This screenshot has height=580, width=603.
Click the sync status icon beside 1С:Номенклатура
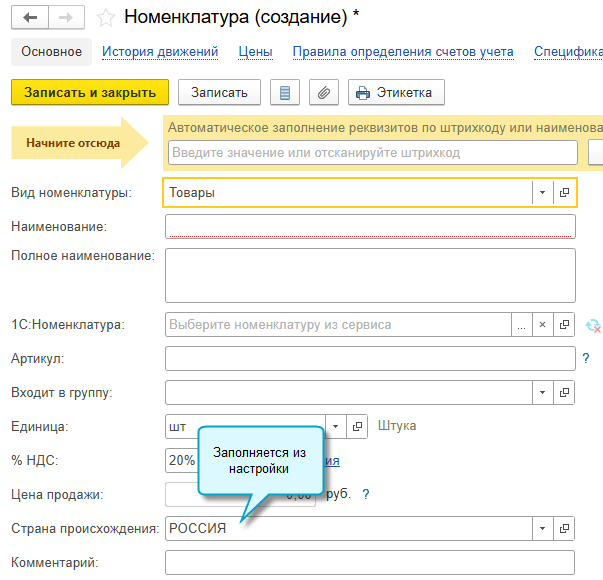tap(593, 325)
